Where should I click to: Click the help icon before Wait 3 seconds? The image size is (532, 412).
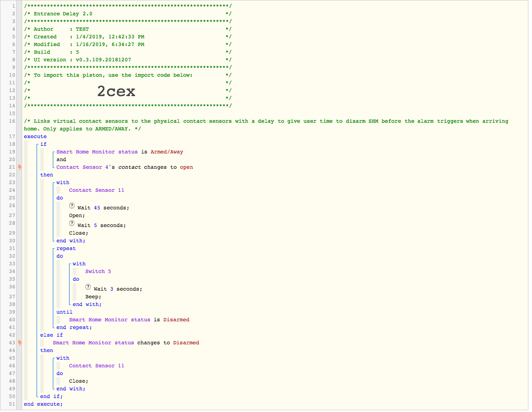click(88, 287)
